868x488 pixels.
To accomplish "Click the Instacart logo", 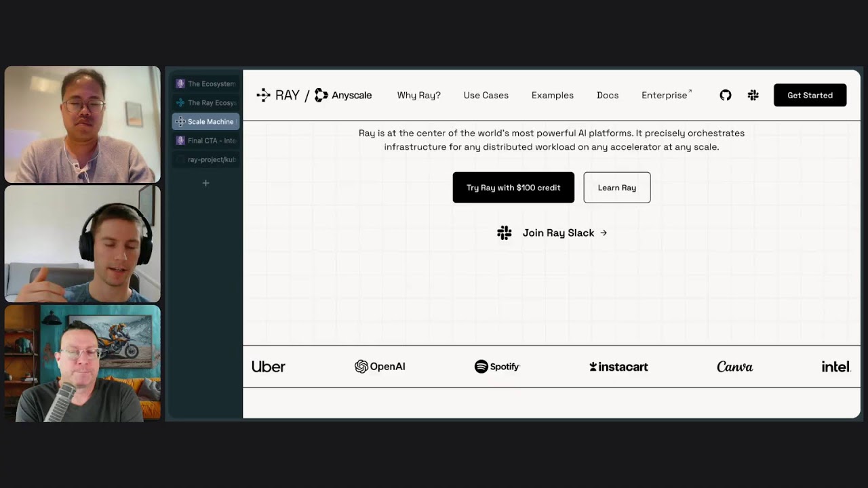I will point(618,367).
